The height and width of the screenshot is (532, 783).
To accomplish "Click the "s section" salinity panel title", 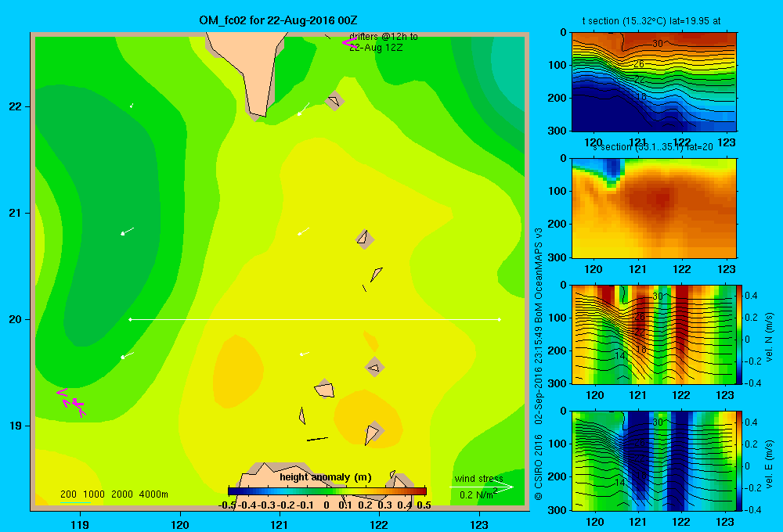I will tap(652, 147).
